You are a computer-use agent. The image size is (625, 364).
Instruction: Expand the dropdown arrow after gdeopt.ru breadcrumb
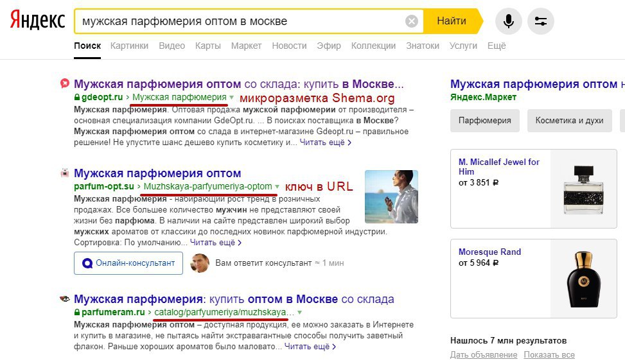[232, 97]
